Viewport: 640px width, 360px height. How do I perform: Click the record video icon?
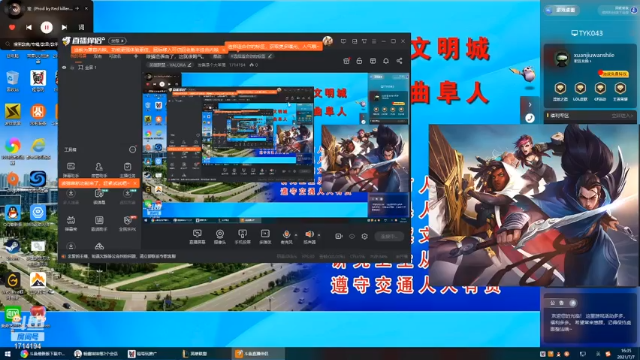point(338,236)
